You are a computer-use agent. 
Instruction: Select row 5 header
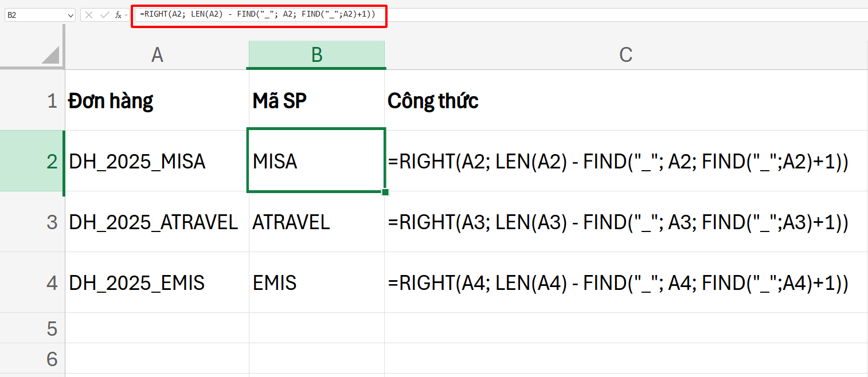tap(52, 328)
